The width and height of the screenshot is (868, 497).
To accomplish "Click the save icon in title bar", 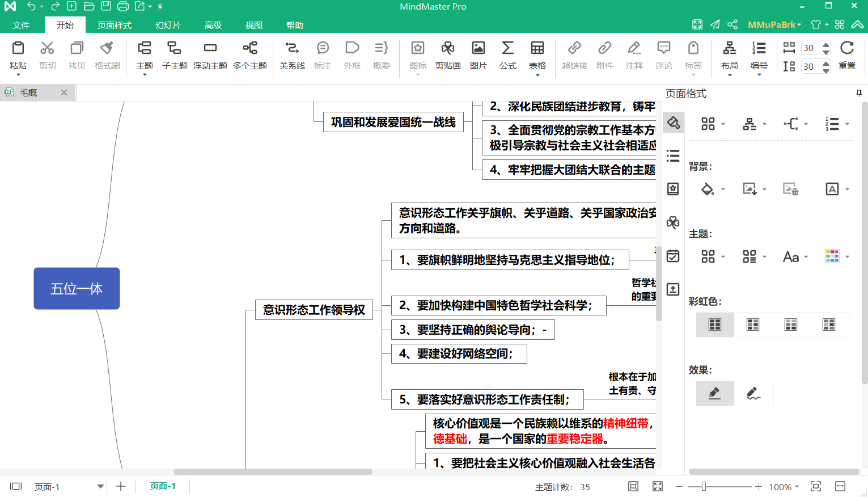I will coord(106,6).
